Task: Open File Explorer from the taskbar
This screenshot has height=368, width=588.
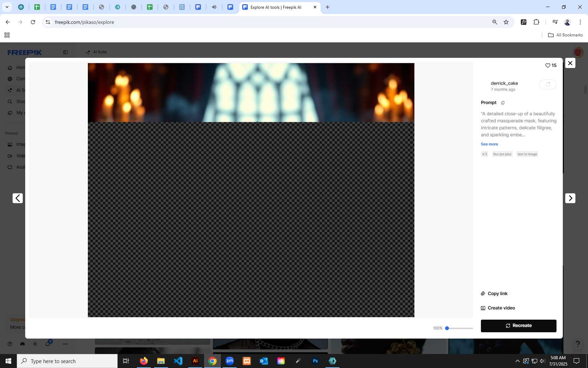Action: 161,361
